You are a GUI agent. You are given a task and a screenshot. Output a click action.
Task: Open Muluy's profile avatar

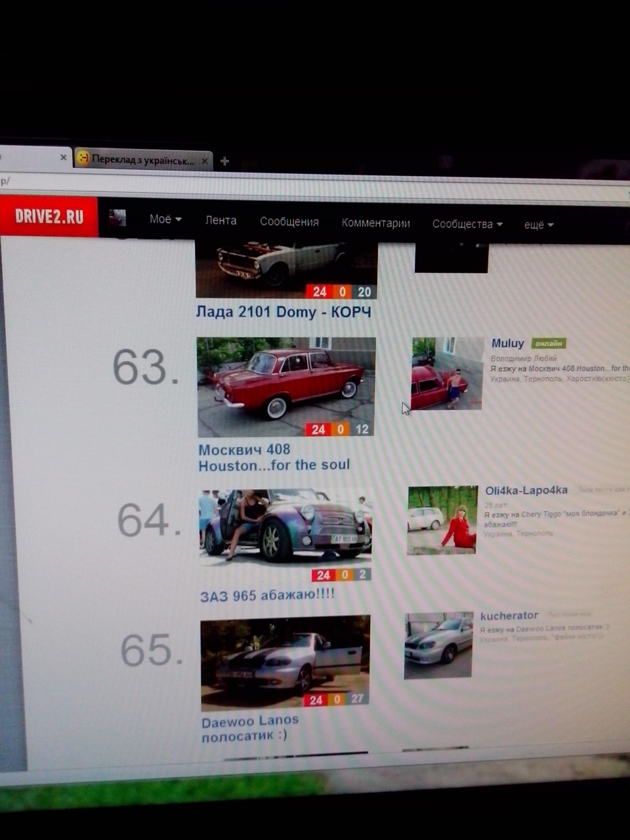[x=448, y=373]
